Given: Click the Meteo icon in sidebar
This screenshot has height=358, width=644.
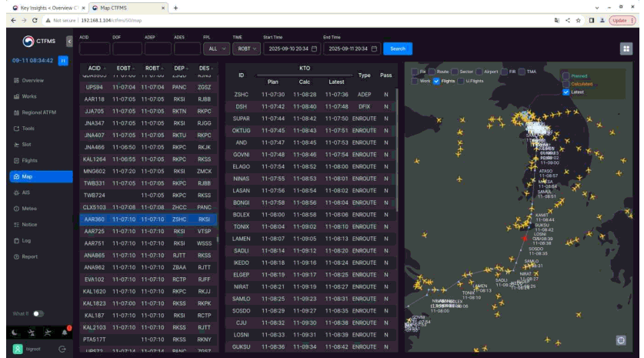Looking at the screenshot, I should (16, 209).
